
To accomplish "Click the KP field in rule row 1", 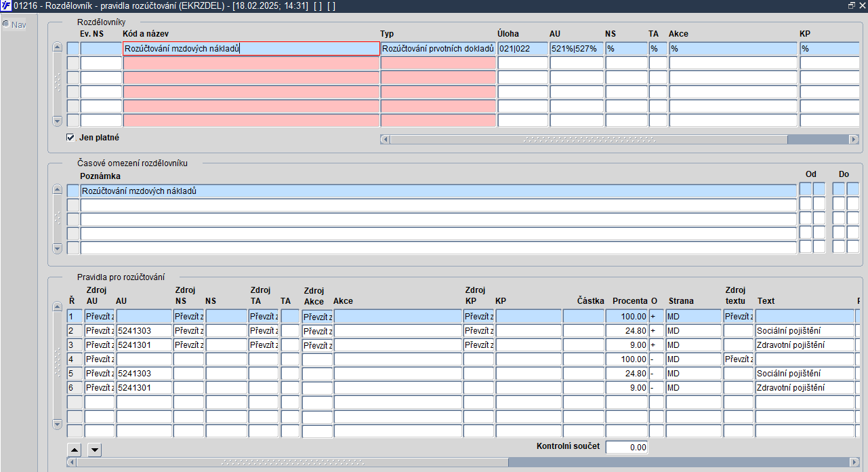I will click(529, 316).
